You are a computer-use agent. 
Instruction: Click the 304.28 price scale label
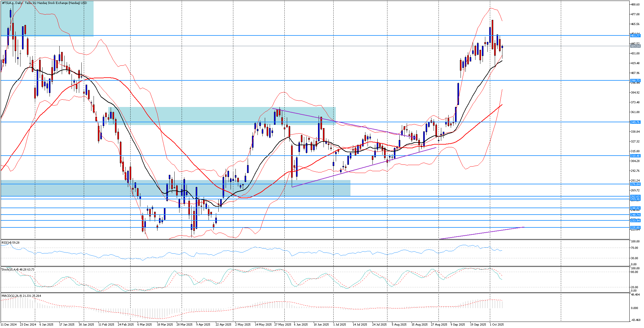(x=635, y=161)
